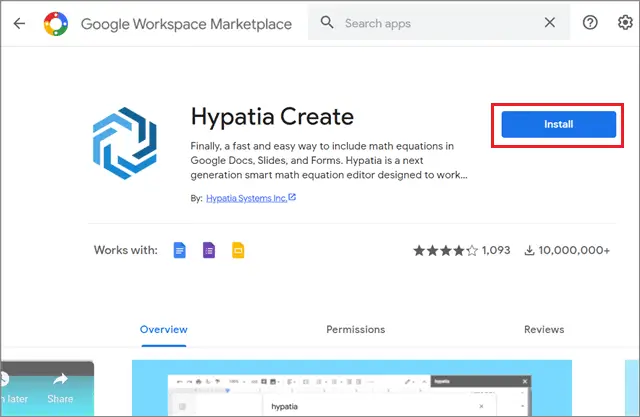Screen dimensions: 640x417
Task: Click the Google Workspace Marketplace title text
Action: pos(186,24)
